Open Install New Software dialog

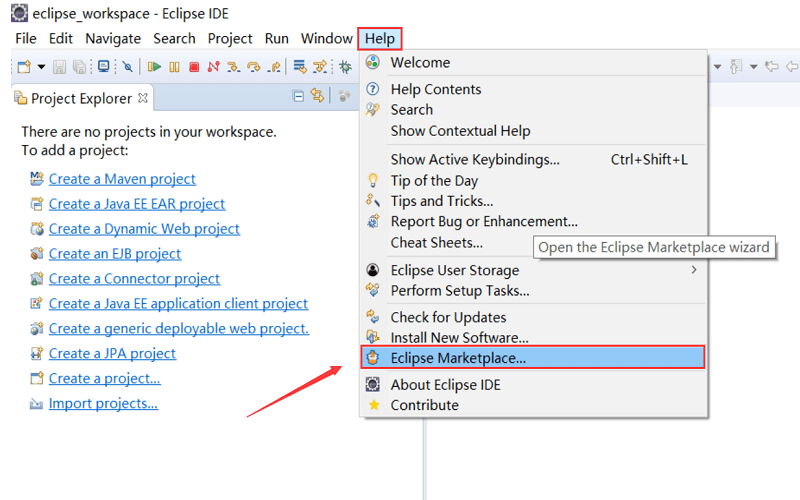click(x=533, y=337)
